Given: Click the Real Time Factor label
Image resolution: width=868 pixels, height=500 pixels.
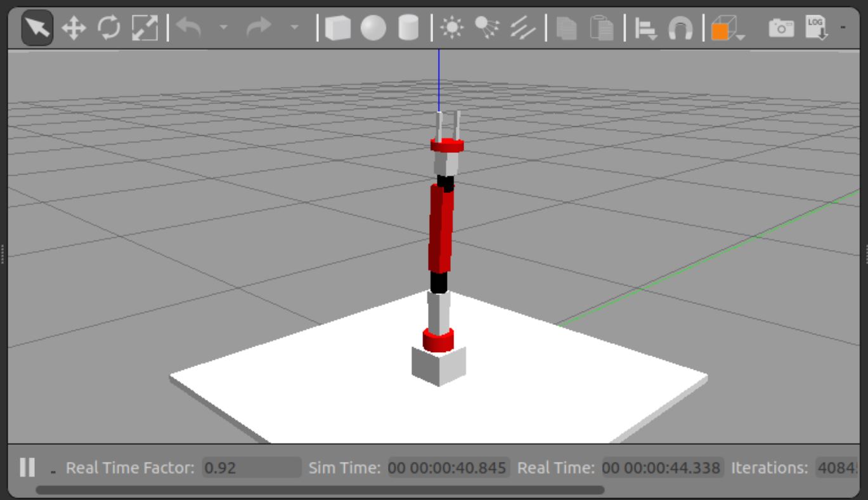Looking at the screenshot, I should coord(130,468).
